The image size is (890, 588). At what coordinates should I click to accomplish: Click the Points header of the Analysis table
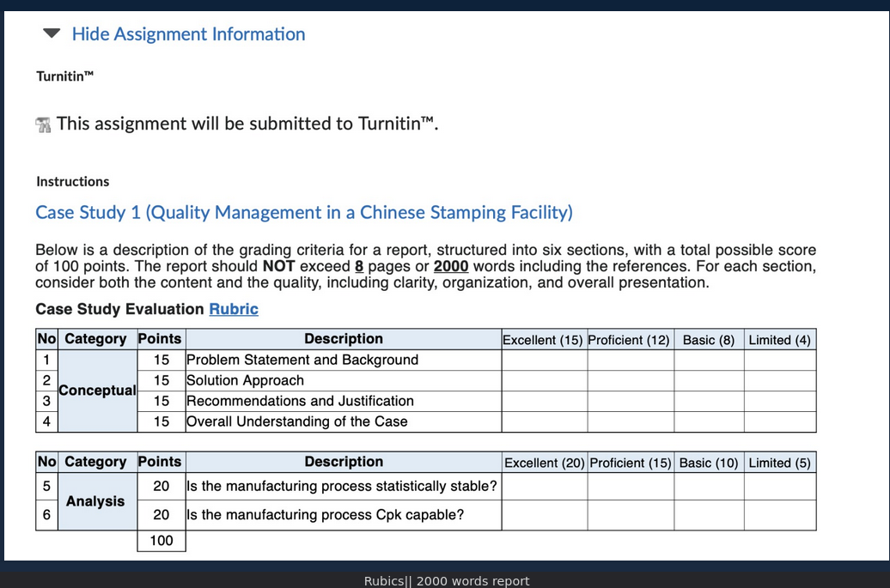(x=160, y=462)
